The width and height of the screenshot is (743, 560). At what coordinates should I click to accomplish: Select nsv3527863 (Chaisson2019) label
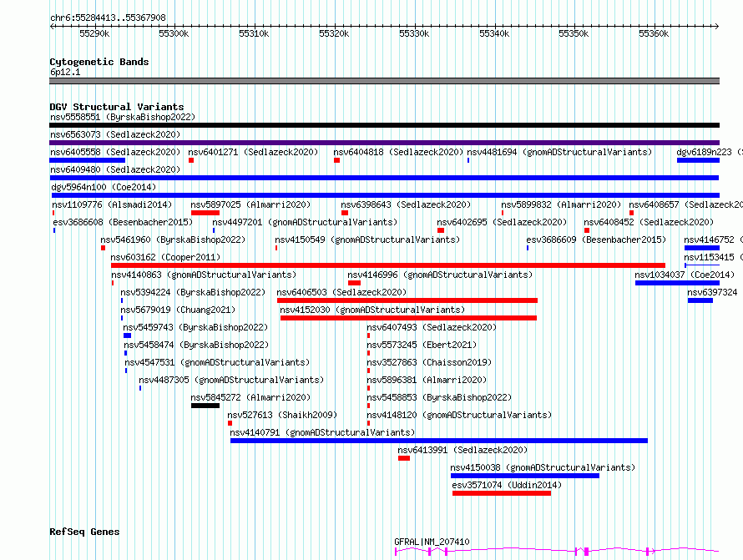click(x=429, y=362)
